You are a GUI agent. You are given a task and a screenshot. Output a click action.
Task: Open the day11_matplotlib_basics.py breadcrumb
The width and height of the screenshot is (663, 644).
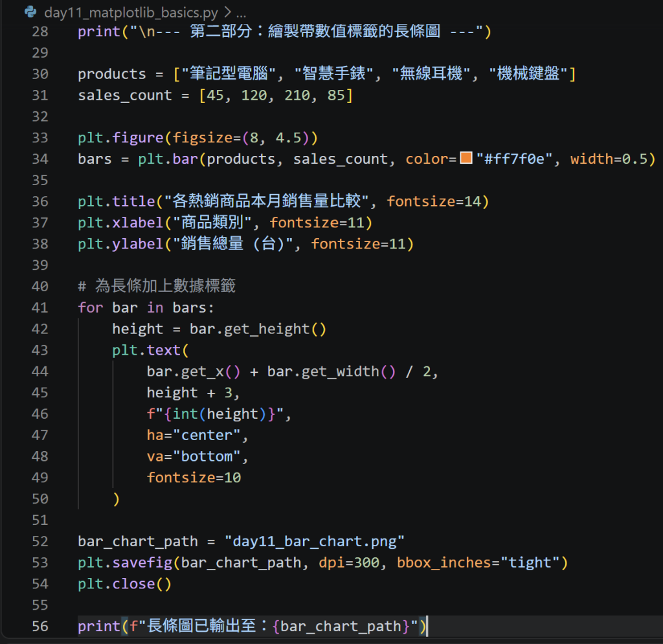pos(131,13)
